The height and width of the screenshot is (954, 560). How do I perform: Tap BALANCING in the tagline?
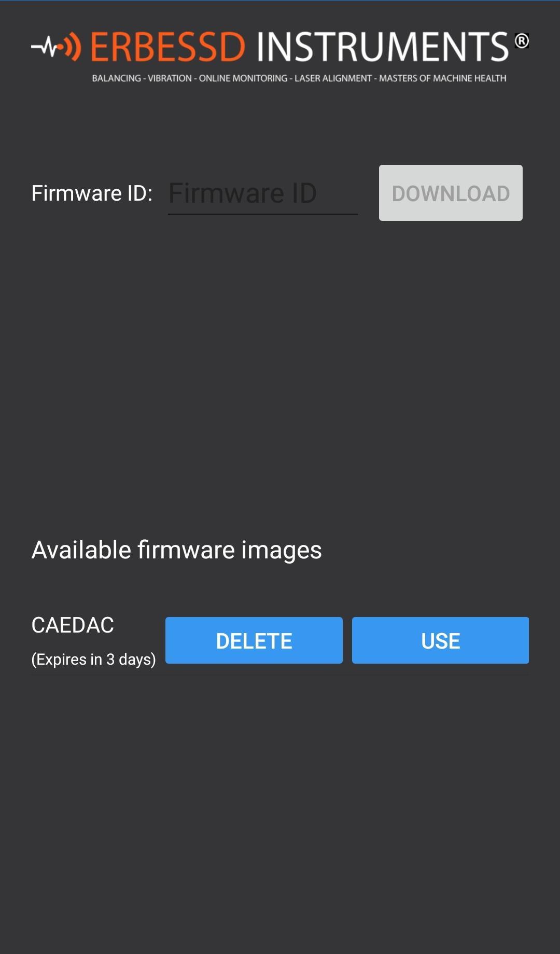(116, 78)
